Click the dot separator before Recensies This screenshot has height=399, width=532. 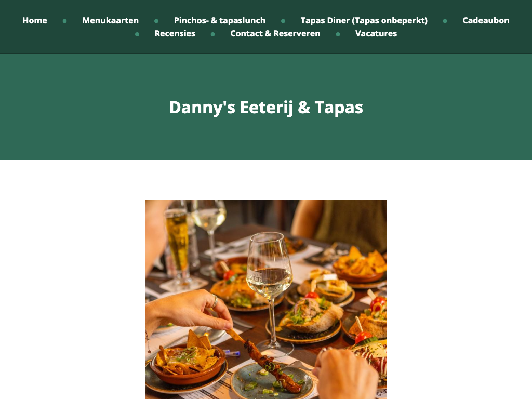click(137, 34)
